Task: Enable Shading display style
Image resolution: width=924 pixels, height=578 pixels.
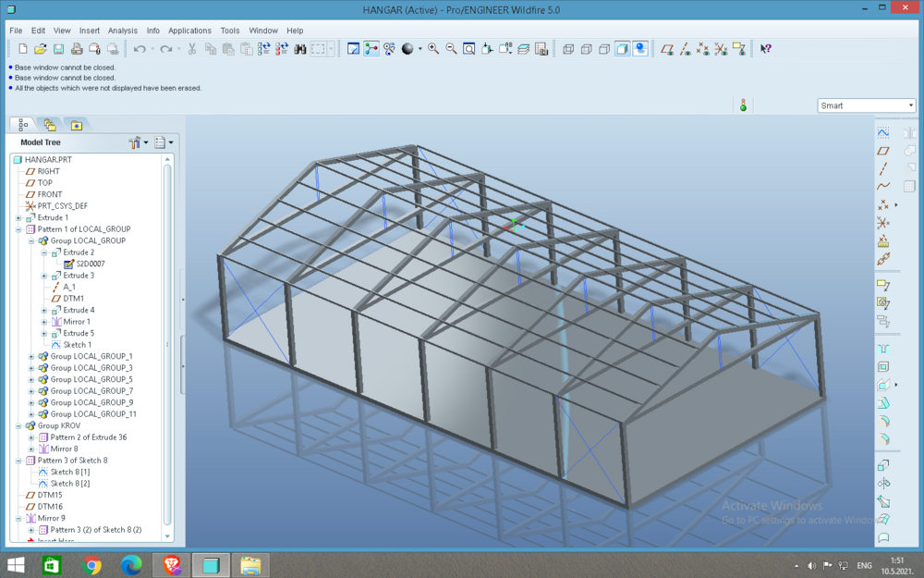Action: tap(622, 49)
